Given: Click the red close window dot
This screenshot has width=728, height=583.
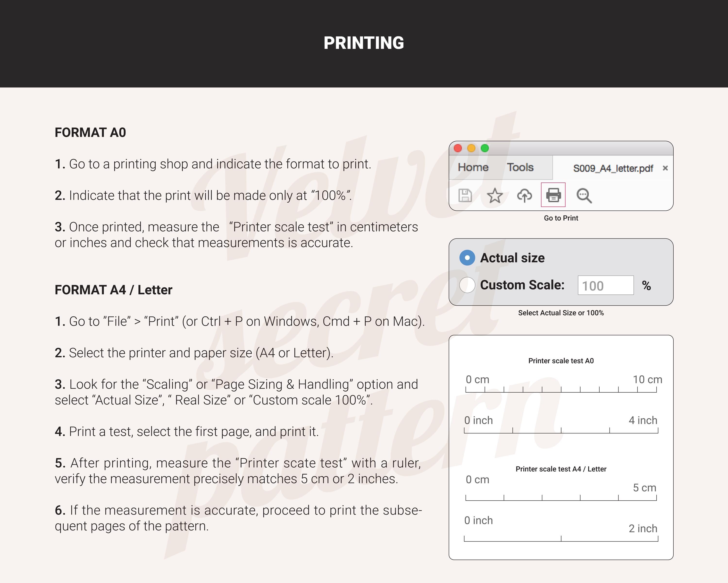Looking at the screenshot, I should 458,148.
